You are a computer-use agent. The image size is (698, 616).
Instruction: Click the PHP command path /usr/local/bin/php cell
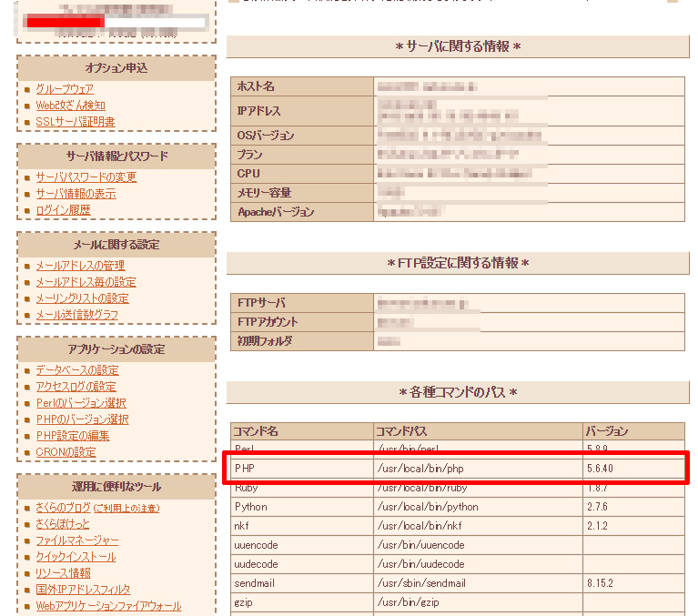pos(413,468)
